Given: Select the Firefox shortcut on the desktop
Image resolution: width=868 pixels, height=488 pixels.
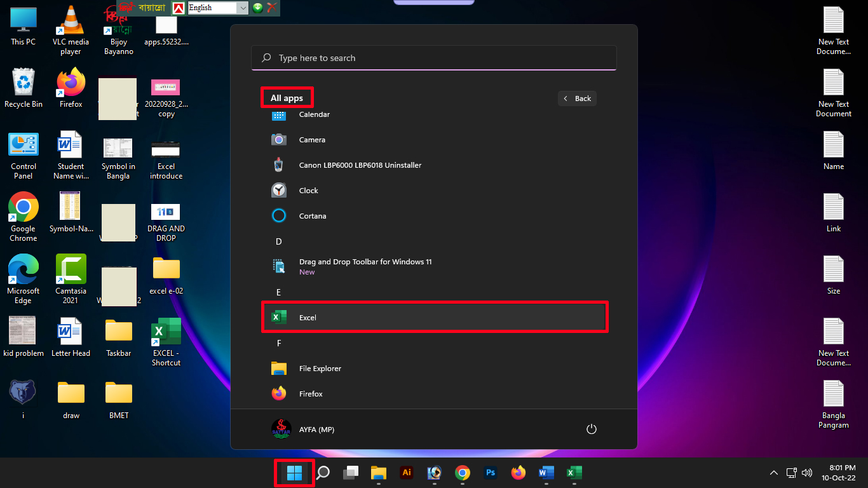Looking at the screenshot, I should 71,88.
